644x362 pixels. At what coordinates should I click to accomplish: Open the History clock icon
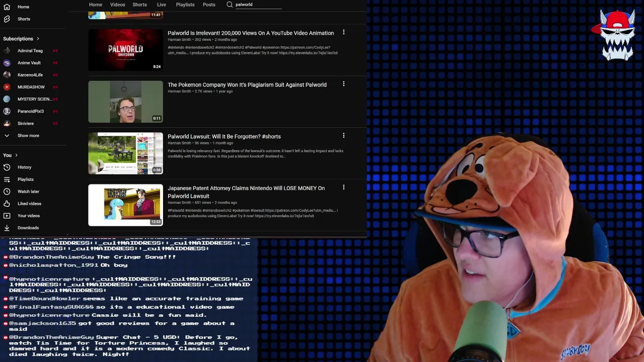click(x=7, y=167)
